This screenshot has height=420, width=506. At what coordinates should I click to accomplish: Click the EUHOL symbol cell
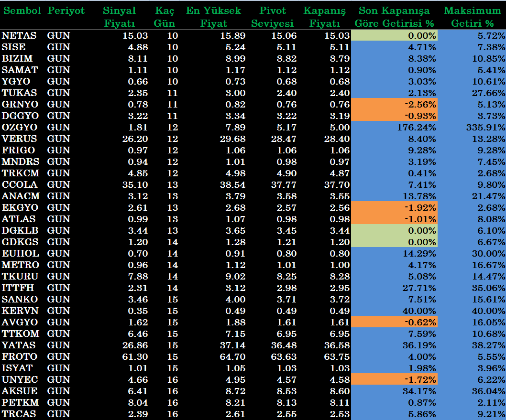pos(21,253)
